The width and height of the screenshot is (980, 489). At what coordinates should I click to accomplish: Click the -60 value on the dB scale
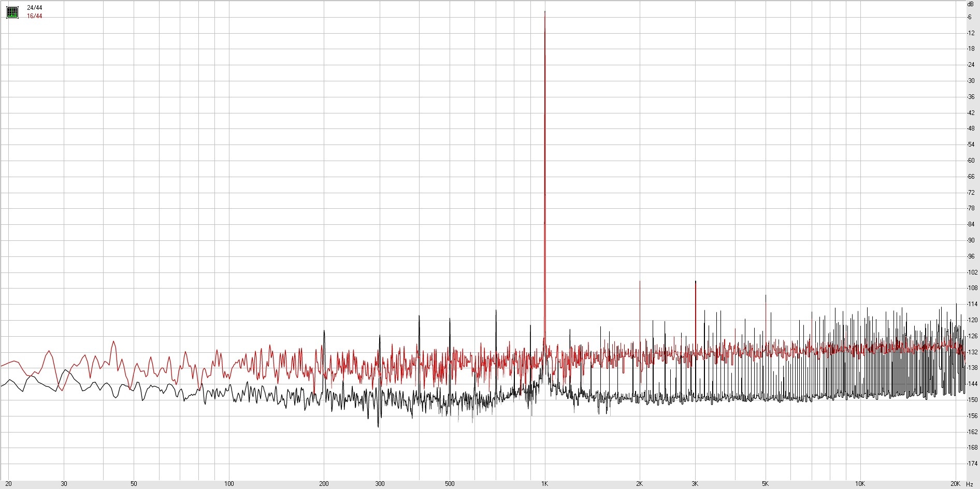(971, 161)
